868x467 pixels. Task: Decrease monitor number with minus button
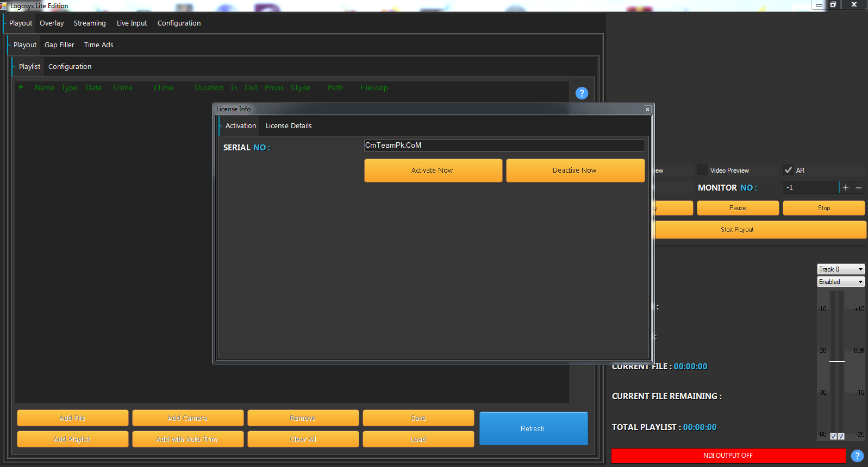point(859,187)
